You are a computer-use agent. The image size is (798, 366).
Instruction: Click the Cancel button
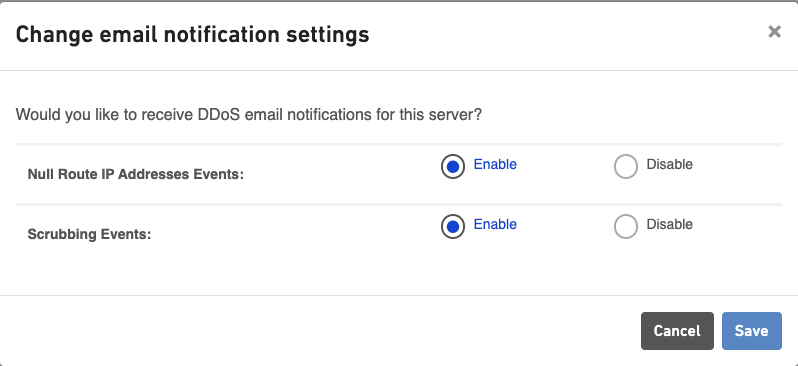[x=677, y=331]
